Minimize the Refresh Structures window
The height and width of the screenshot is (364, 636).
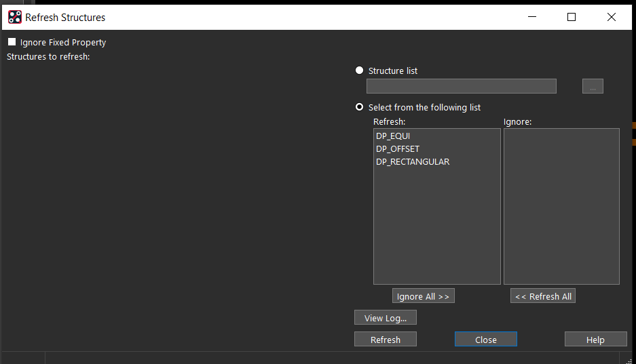[x=531, y=17]
